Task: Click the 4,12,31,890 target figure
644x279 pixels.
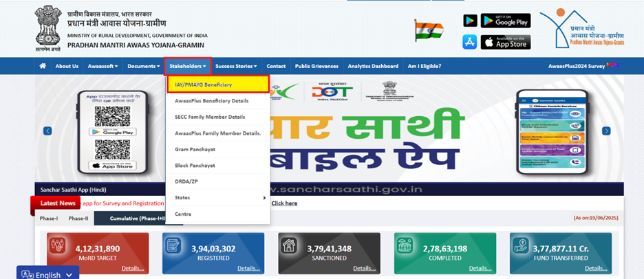Action: point(98,249)
